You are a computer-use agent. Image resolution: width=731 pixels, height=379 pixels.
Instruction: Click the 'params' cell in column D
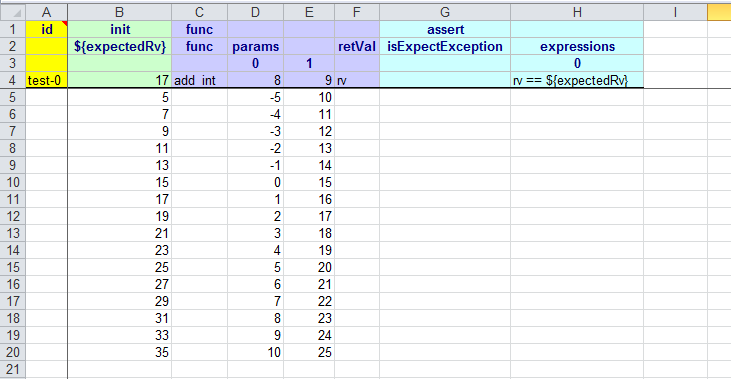(x=255, y=46)
